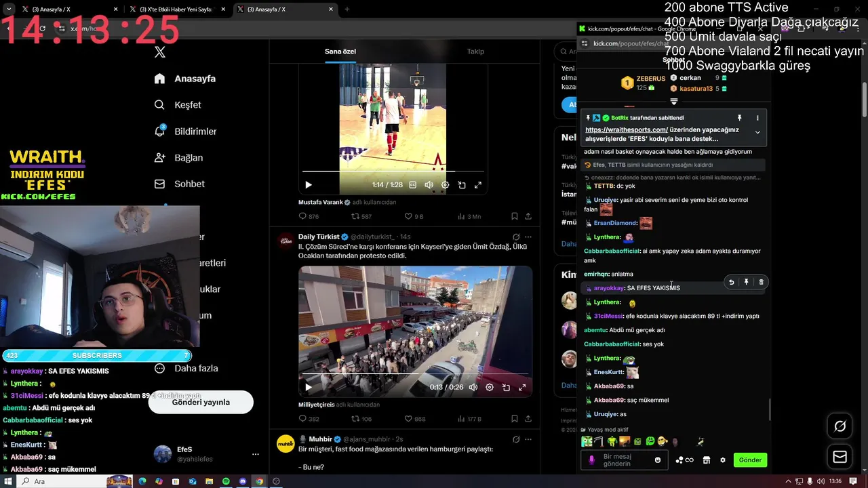Open more options on Daily Türkist post
Screen dimensions: 868x488
(528, 237)
